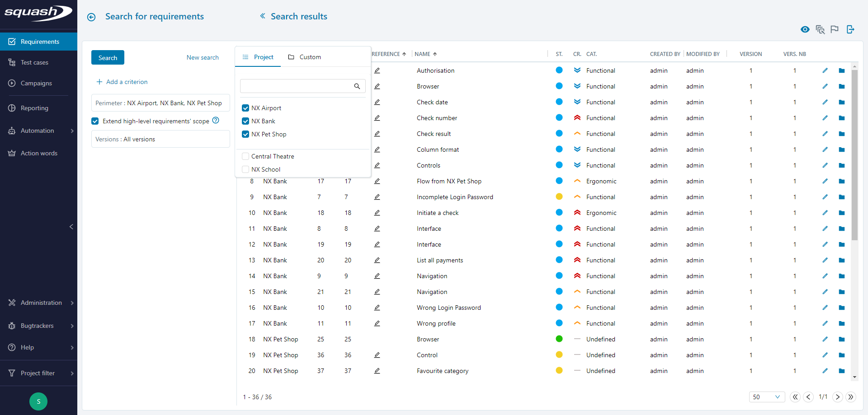Click the export search results icon

[850, 29]
